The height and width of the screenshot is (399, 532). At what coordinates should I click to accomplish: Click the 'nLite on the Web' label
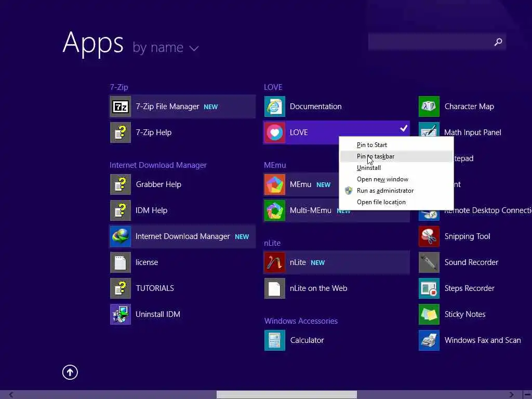click(x=318, y=288)
